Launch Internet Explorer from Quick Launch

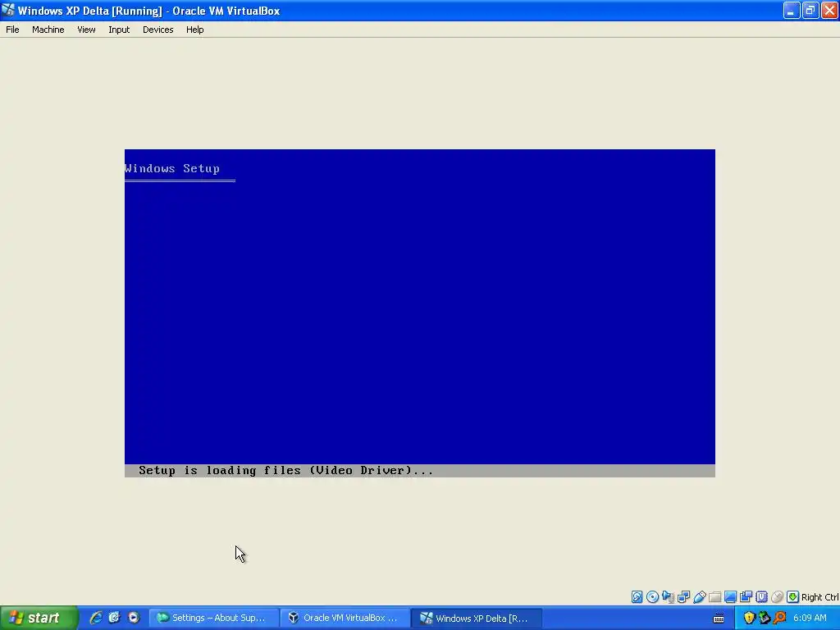tap(96, 618)
